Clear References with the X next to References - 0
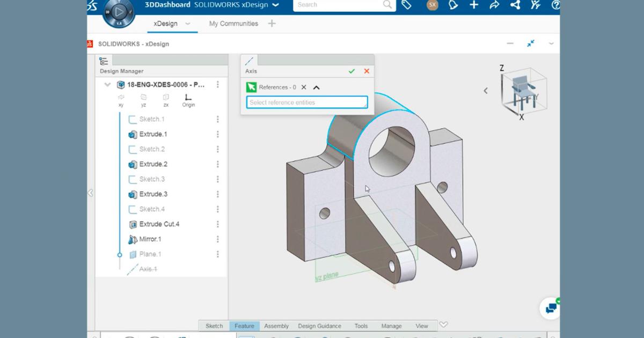 pyautogui.click(x=304, y=87)
